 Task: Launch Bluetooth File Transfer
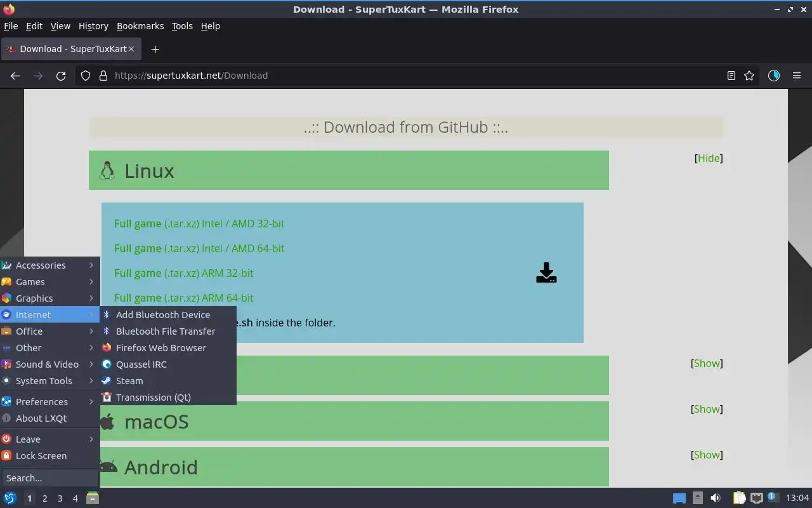(x=168, y=331)
